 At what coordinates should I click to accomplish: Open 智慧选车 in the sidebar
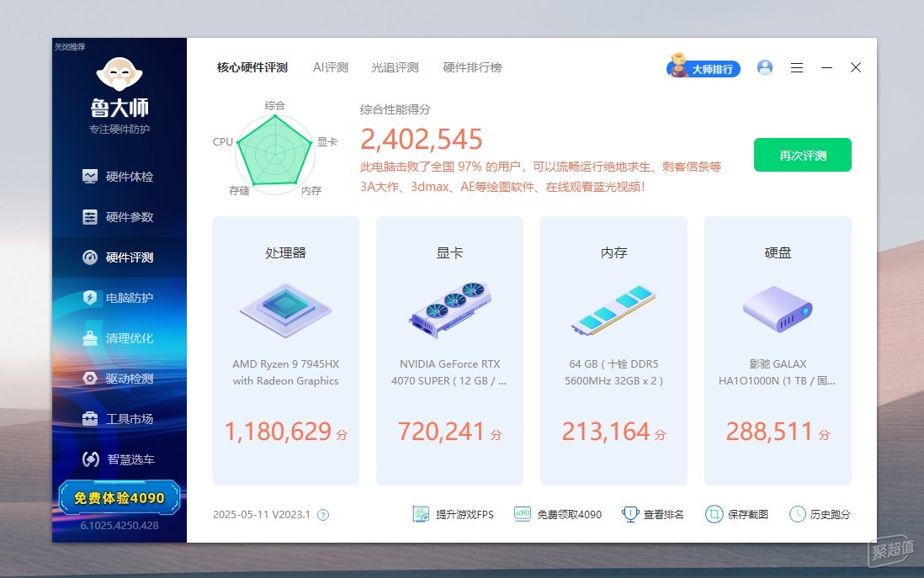[x=119, y=459]
